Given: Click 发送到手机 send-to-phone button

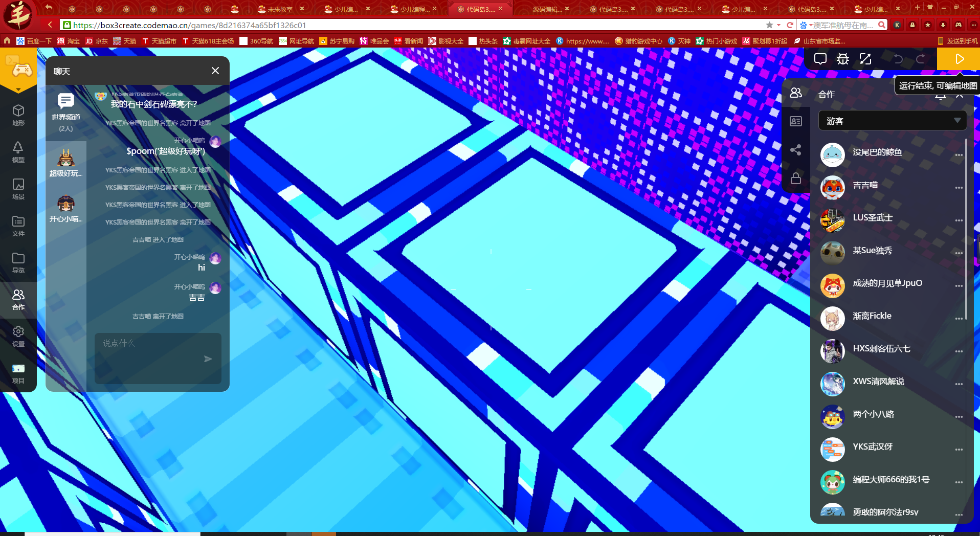Looking at the screenshot, I should pyautogui.click(x=958, y=41).
